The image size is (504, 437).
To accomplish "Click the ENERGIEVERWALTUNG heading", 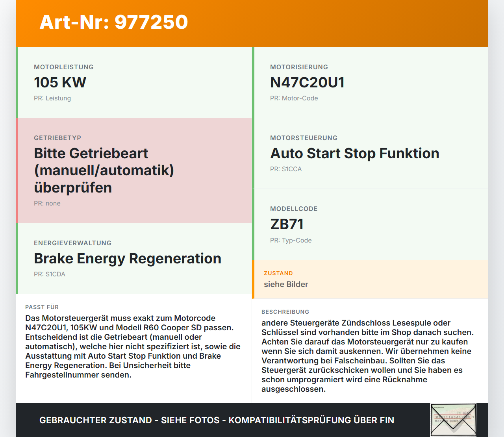I will (73, 243).
